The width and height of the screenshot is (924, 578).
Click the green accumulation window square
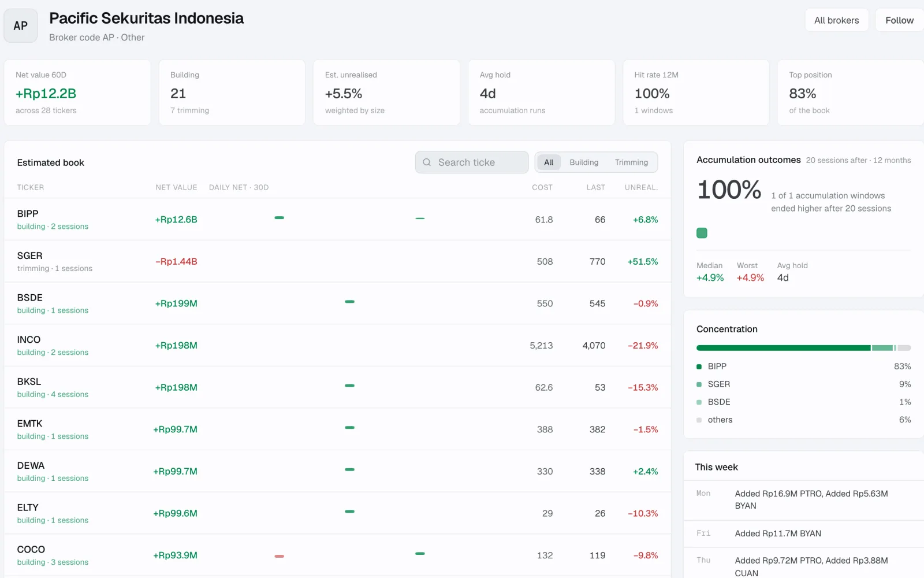(x=702, y=233)
